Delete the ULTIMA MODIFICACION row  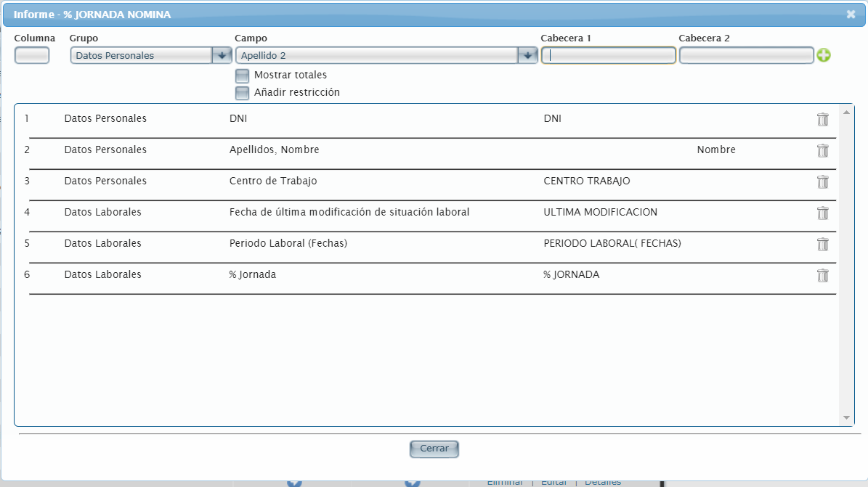822,213
